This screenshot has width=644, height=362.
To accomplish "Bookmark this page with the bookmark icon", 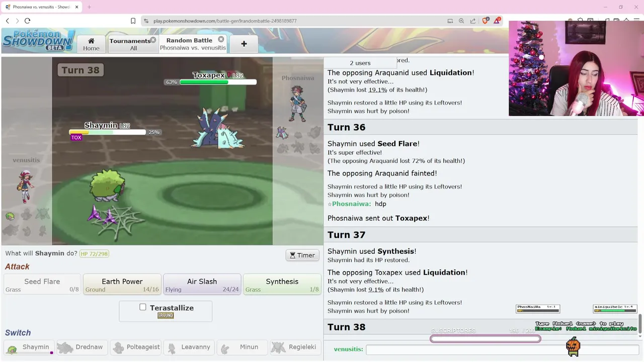I will (x=133, y=21).
